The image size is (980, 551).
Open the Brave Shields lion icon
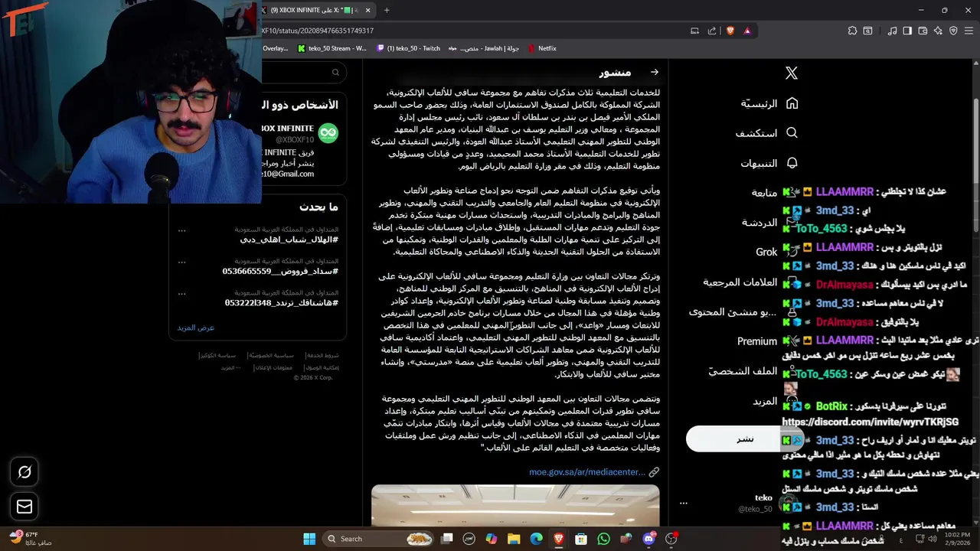(730, 31)
